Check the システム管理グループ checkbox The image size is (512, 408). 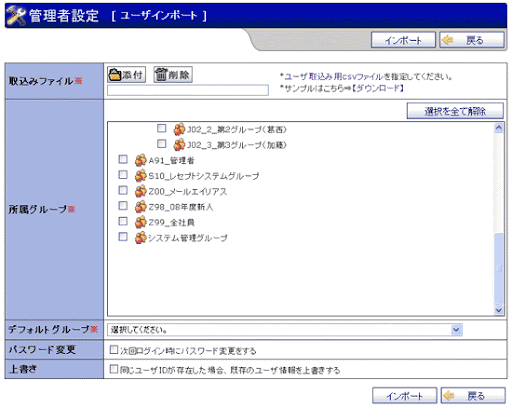[123, 237]
